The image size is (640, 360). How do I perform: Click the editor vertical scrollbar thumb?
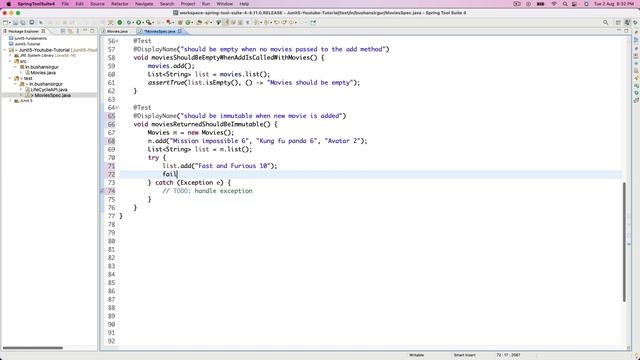click(624, 242)
